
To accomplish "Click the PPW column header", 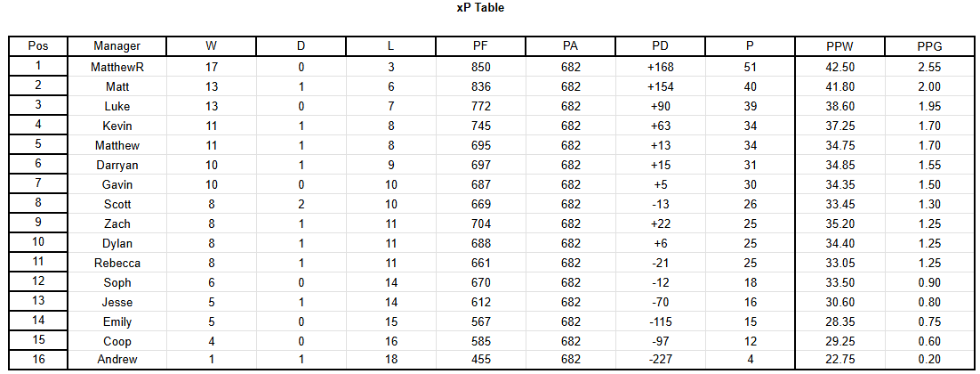I will pyautogui.click(x=839, y=45).
